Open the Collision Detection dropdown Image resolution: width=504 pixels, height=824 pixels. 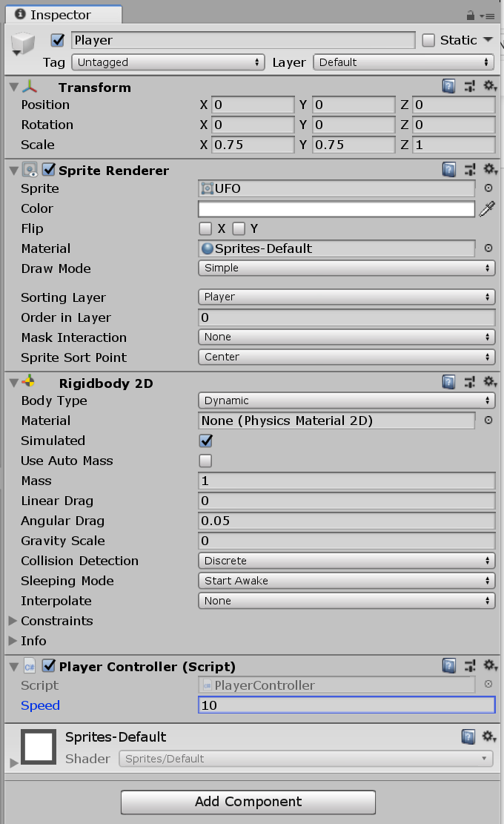[347, 561]
